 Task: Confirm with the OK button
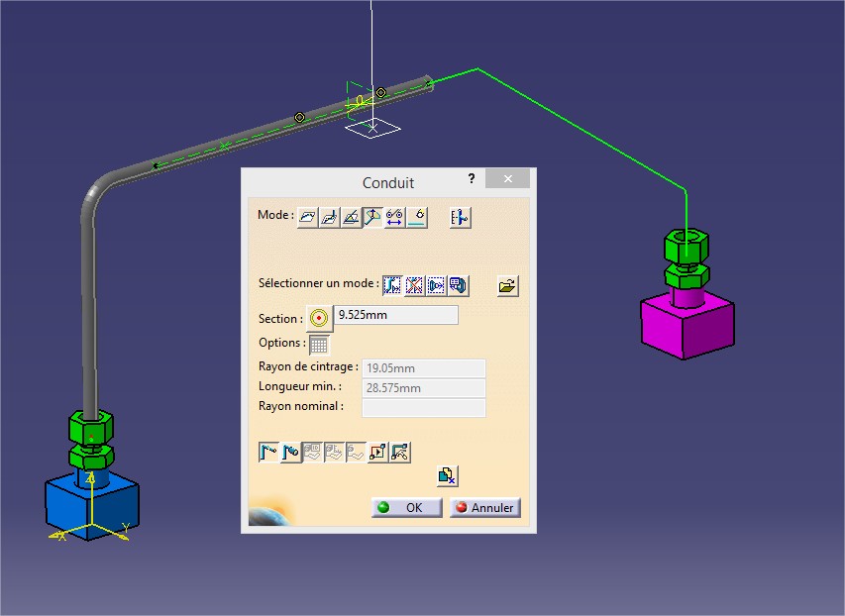click(x=407, y=508)
